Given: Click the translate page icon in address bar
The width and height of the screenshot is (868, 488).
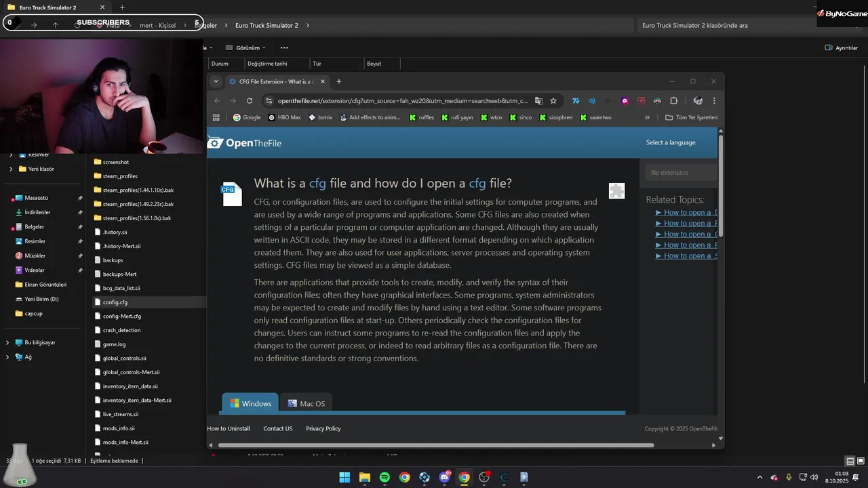Looking at the screenshot, I should [x=538, y=101].
